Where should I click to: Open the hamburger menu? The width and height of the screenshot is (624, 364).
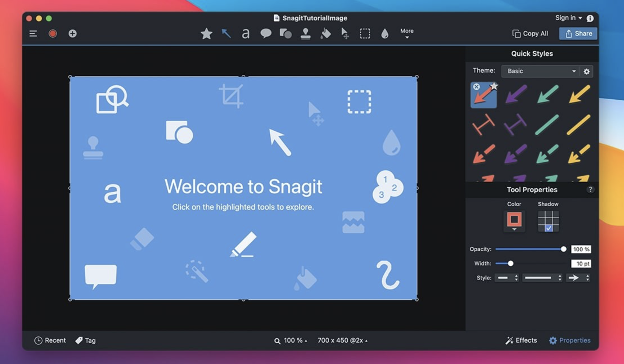[33, 33]
